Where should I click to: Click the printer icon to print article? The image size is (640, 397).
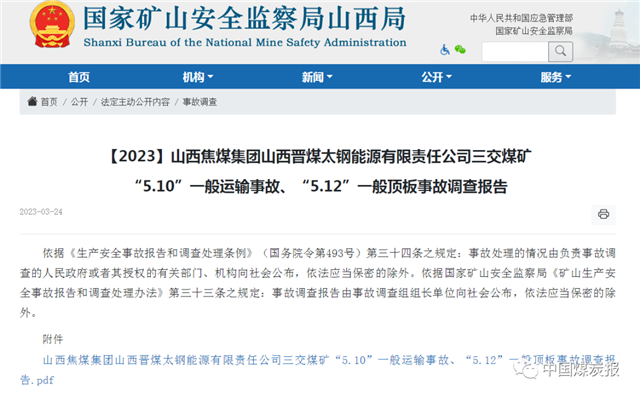[603, 214]
